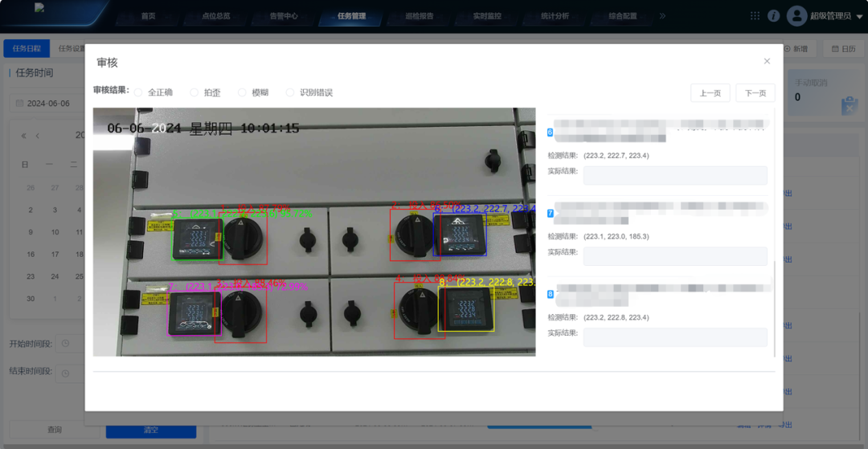Select the 全正确 radio option
868x449 pixels.
pyautogui.click(x=138, y=92)
